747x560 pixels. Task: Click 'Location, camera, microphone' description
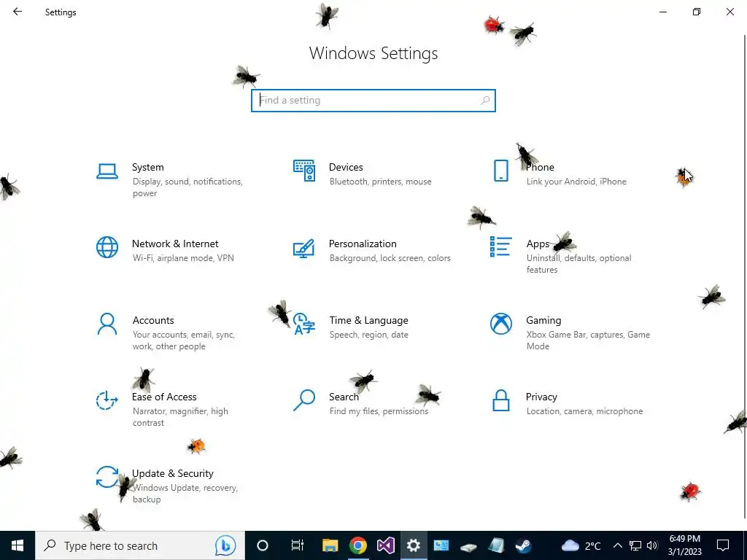click(584, 411)
